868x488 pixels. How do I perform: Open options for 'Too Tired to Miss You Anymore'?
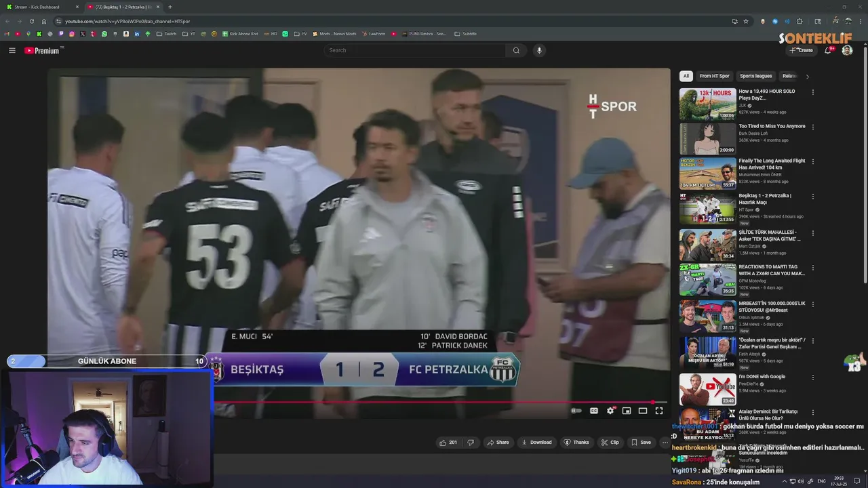[813, 127]
